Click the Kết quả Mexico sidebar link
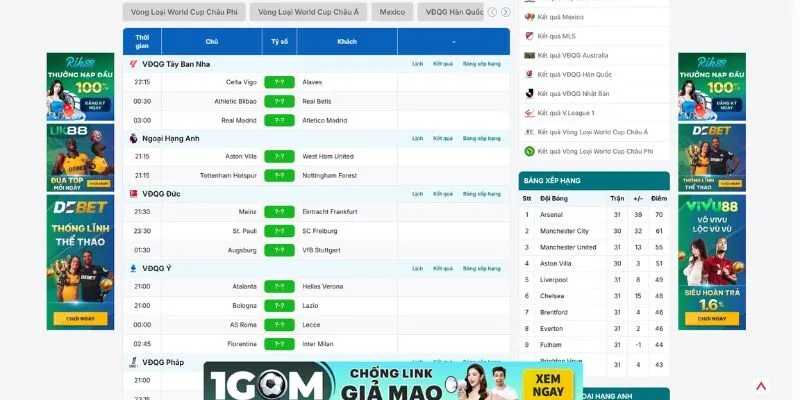This screenshot has height=400, width=800. coord(561,17)
